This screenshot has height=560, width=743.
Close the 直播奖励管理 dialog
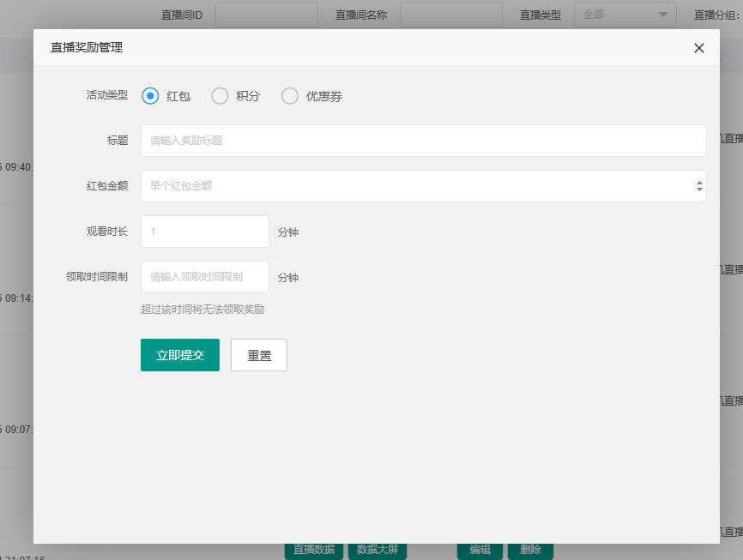pos(699,48)
